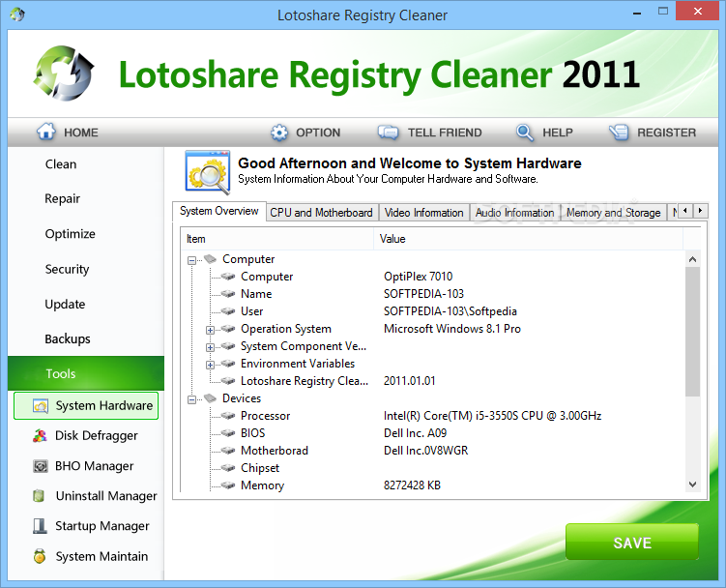The image size is (726, 588).
Task: Collapse the Devices node
Action: tap(191, 399)
